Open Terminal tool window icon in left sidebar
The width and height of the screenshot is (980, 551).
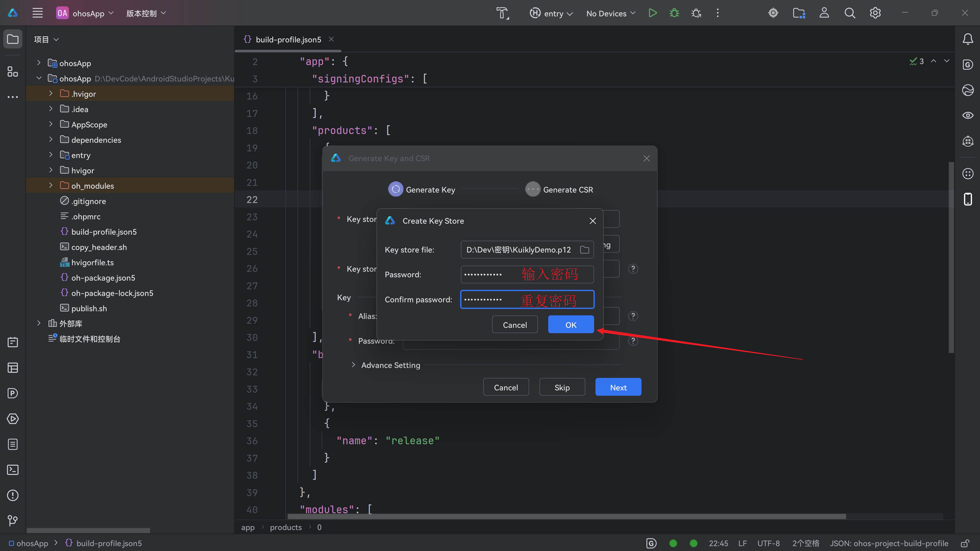(x=13, y=470)
